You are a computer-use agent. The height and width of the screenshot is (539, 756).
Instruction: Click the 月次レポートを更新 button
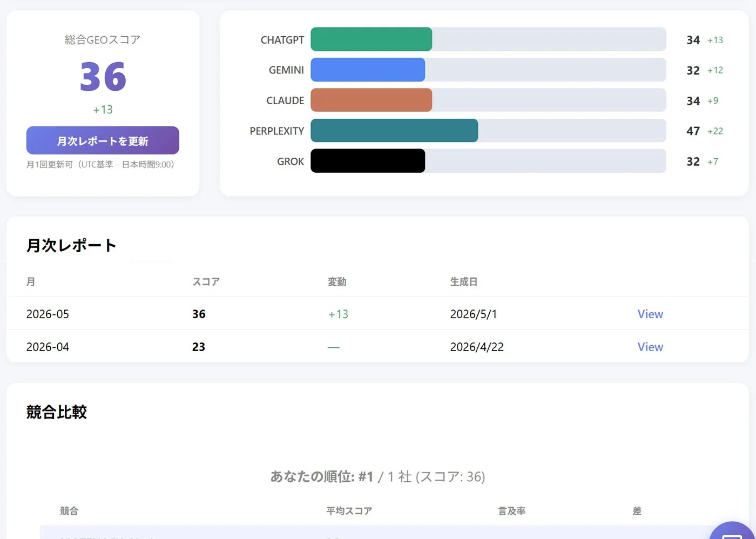(x=103, y=140)
